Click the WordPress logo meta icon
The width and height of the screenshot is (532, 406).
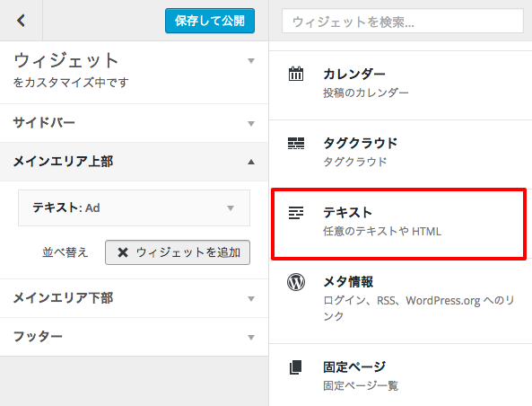296,282
